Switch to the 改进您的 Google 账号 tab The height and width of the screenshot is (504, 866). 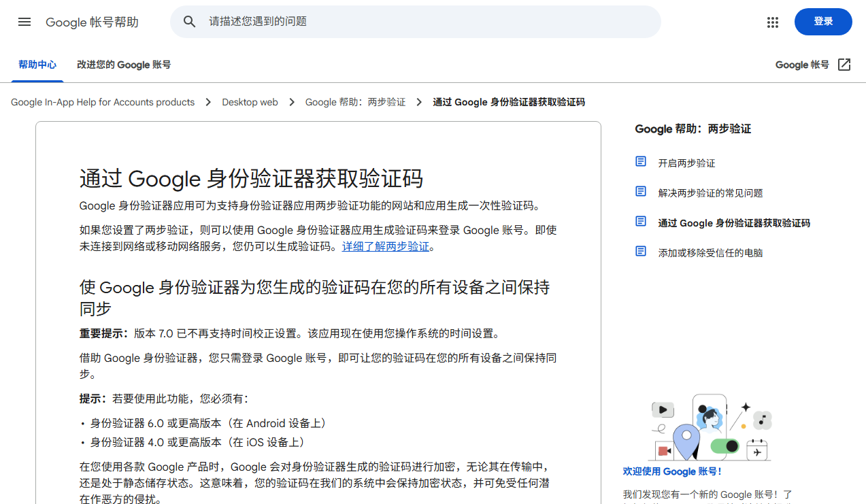124,65
